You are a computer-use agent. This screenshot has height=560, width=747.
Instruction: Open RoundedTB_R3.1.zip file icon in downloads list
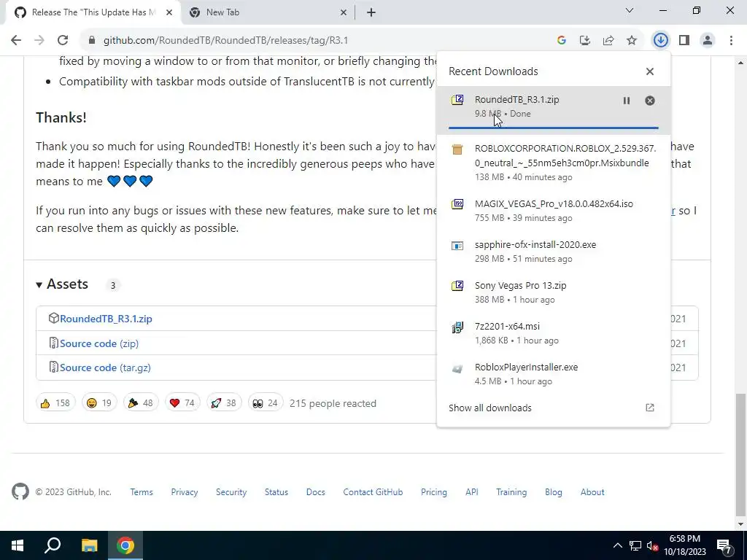tap(457, 99)
